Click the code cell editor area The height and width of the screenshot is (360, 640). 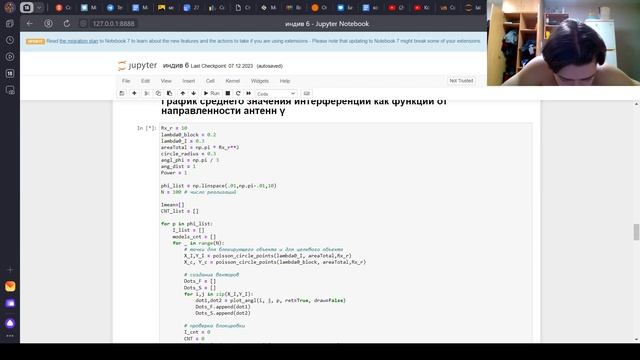[345, 233]
